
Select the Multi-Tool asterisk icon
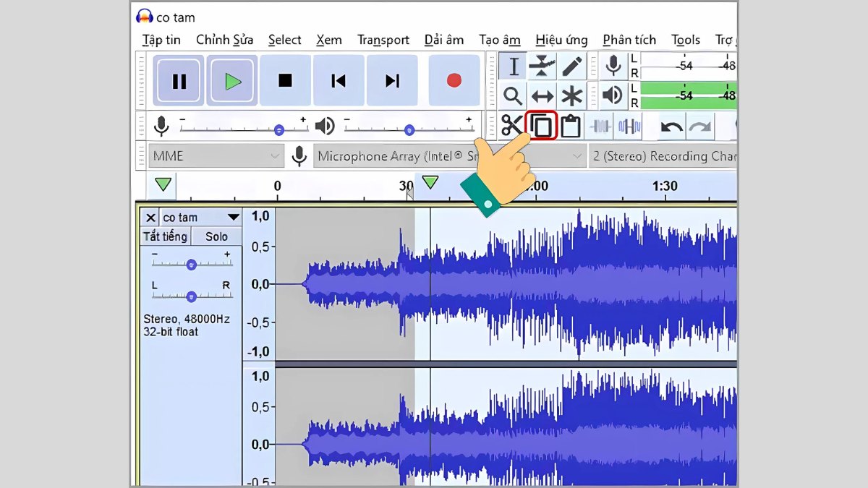click(571, 95)
